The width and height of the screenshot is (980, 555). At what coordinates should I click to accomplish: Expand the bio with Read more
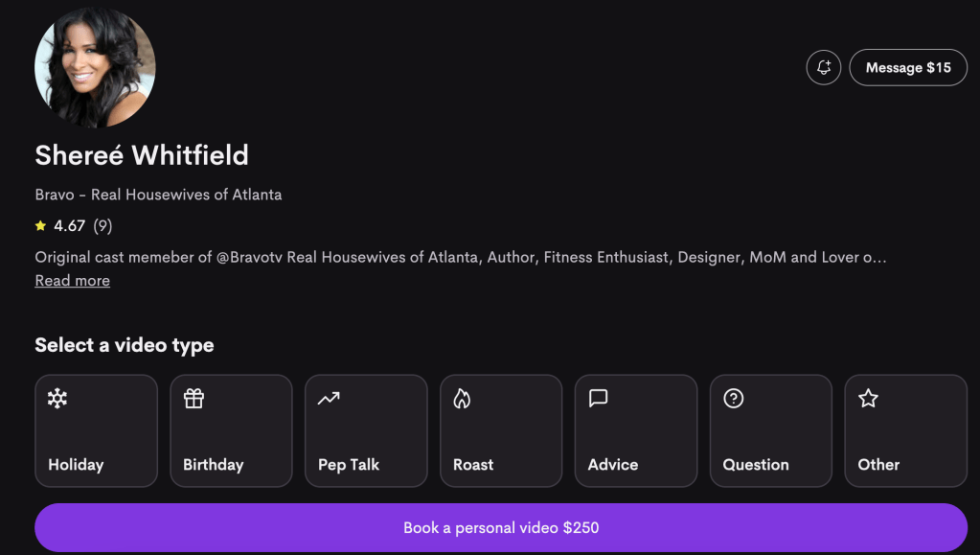(x=72, y=281)
